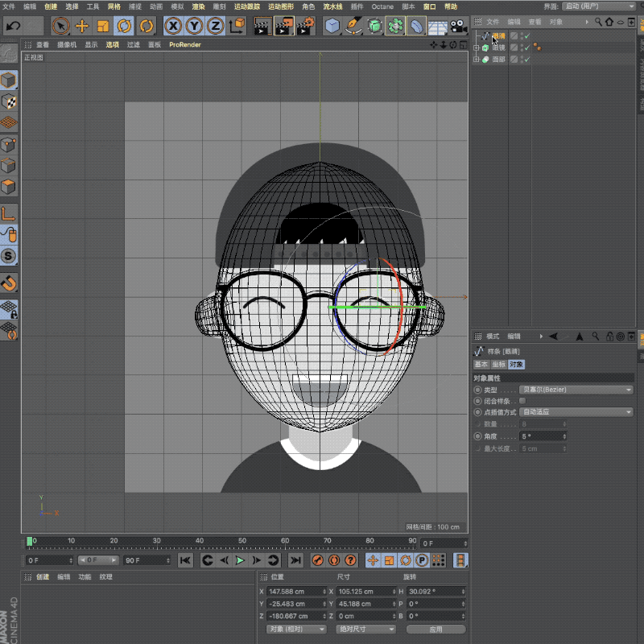The height and width of the screenshot is (644, 644).
Task: Open the 对象 (相对) coordinate dropdown
Action: point(296,629)
